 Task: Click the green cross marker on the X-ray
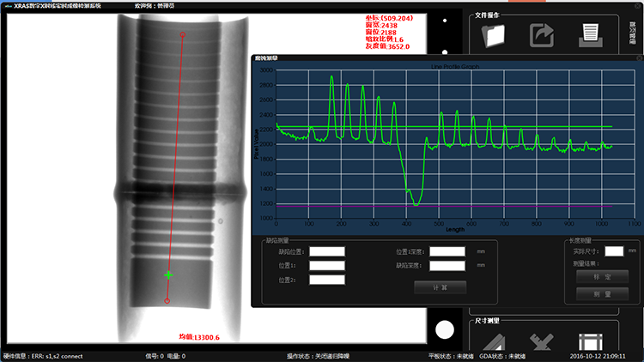168,275
